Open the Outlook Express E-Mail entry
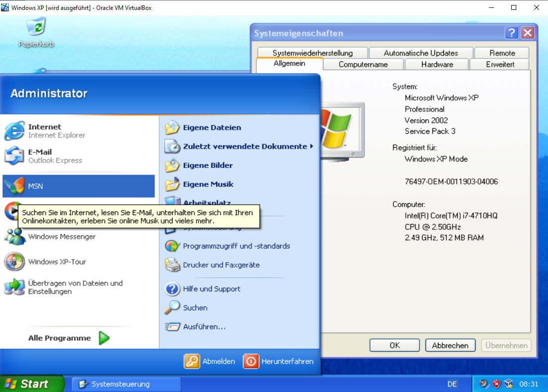548x392 pixels. [79, 156]
